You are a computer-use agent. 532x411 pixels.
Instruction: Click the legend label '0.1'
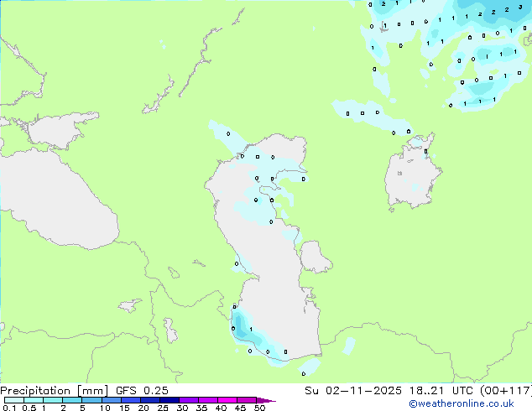9,408
